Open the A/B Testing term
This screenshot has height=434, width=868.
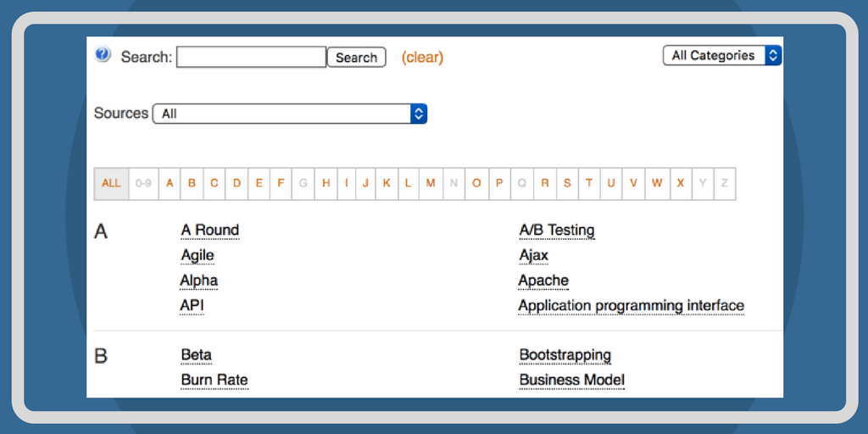[556, 230]
